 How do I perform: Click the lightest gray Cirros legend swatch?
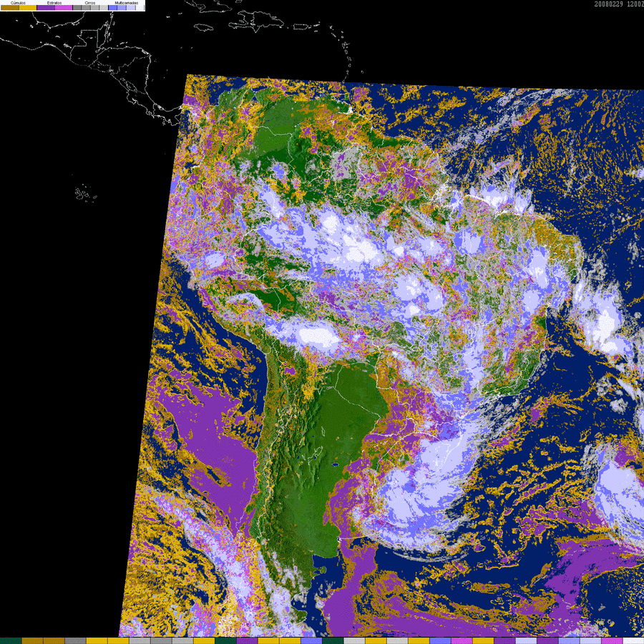pos(104,7)
